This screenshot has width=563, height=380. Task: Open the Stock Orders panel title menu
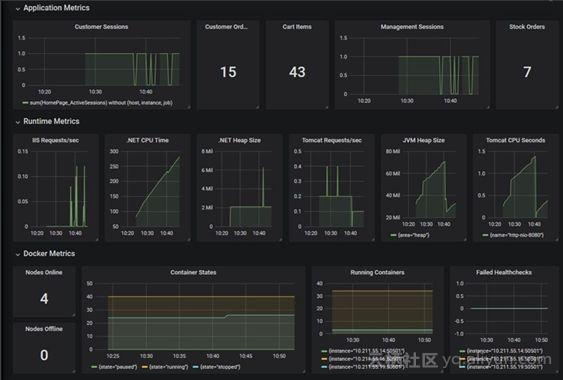[527, 27]
